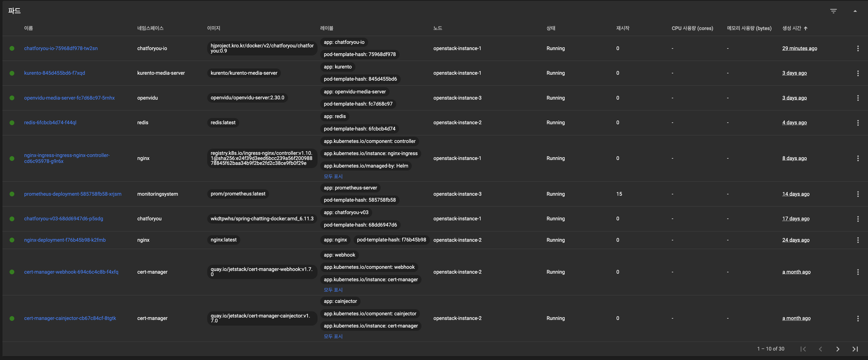
Task: Open the redis-6fcbcb4d74-f44ql pod link
Action: click(x=50, y=123)
